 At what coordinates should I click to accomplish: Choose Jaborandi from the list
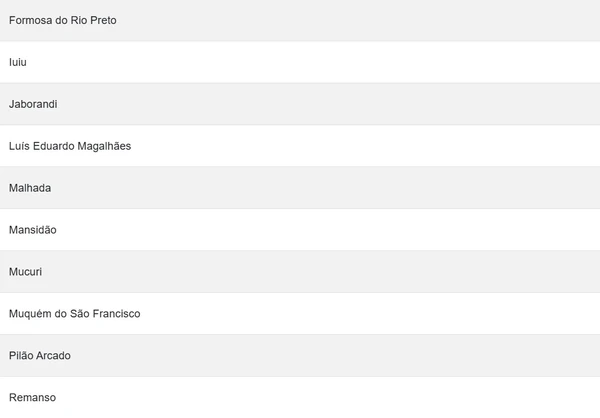(x=300, y=104)
